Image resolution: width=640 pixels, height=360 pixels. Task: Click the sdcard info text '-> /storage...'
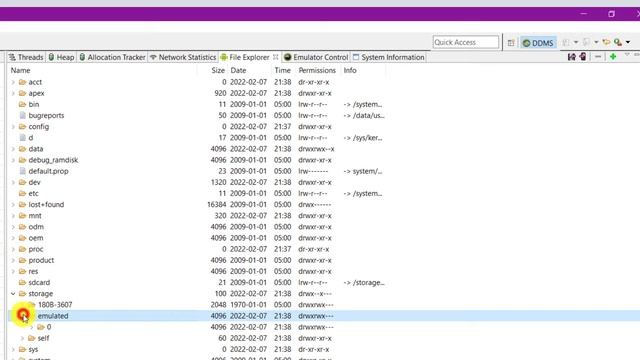(x=364, y=282)
